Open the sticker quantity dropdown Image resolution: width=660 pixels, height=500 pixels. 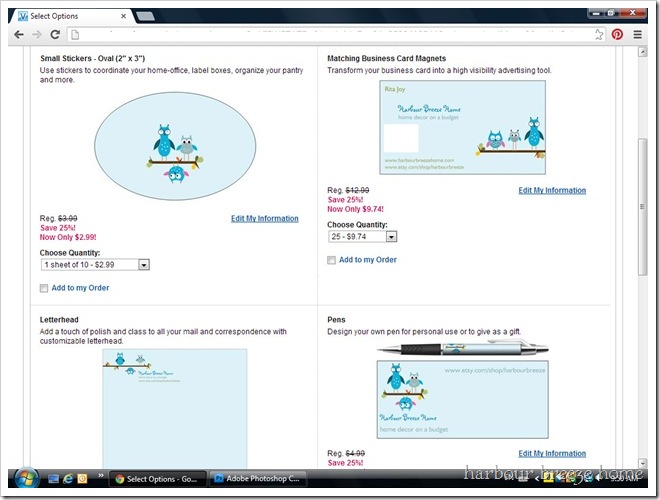(95, 265)
